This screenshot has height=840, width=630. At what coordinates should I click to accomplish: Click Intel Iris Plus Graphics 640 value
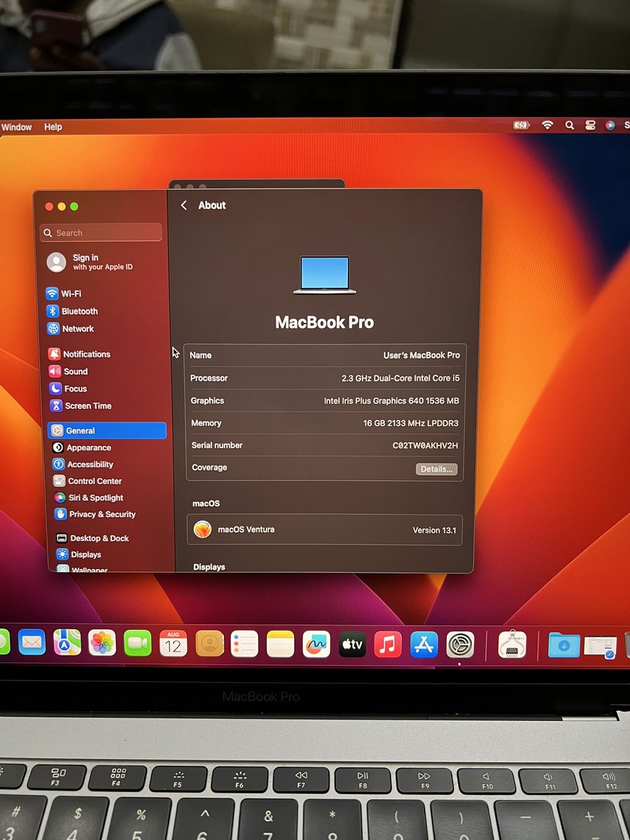(391, 401)
